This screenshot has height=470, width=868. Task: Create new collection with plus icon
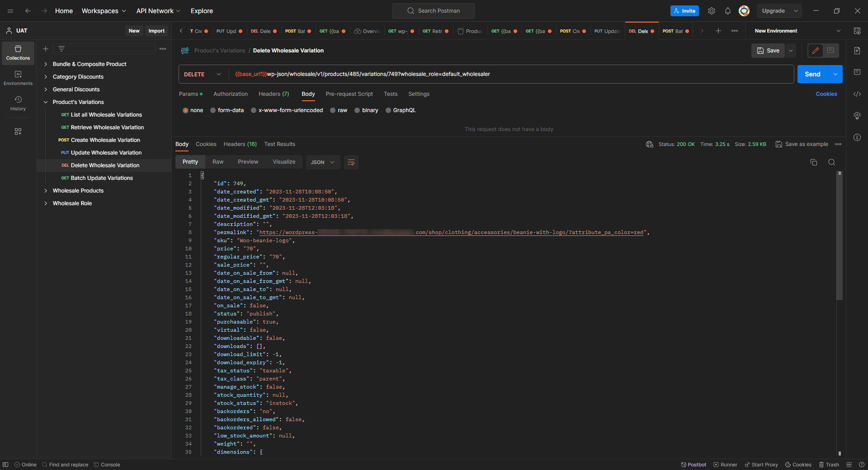coord(46,49)
